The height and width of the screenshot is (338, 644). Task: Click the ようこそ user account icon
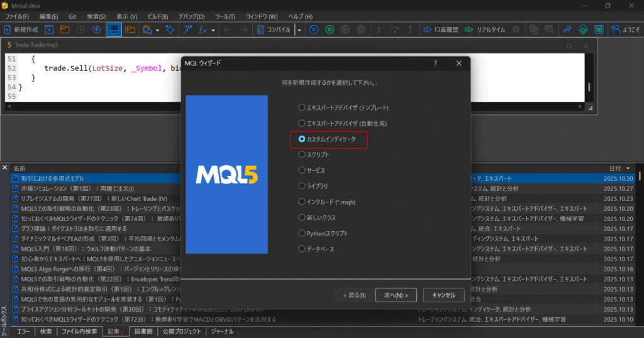click(x=625, y=30)
